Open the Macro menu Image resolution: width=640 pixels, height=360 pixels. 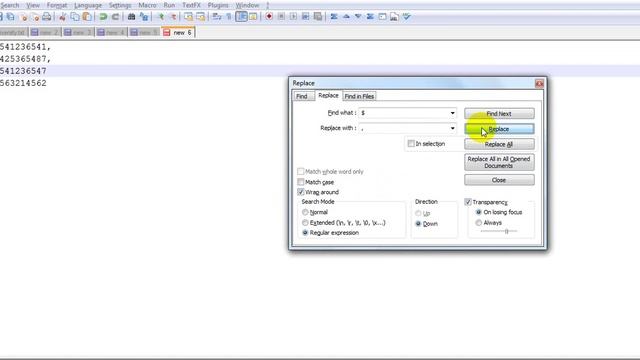click(147, 5)
